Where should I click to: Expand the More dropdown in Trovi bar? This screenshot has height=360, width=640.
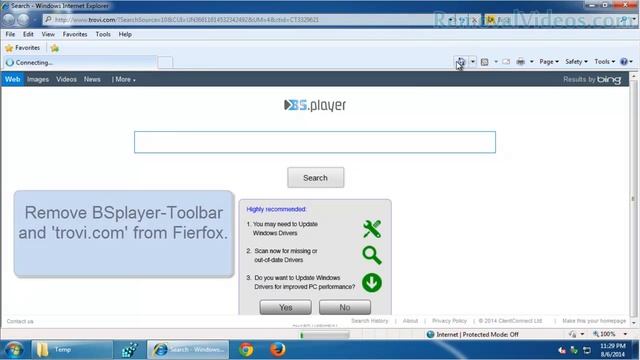(124, 80)
